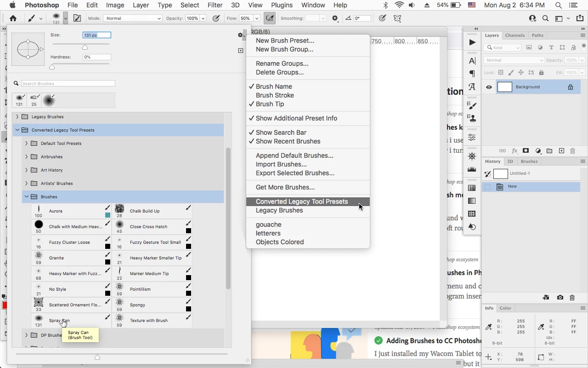Enable airbrush-style build-up icon

pyautogui.click(x=270, y=18)
